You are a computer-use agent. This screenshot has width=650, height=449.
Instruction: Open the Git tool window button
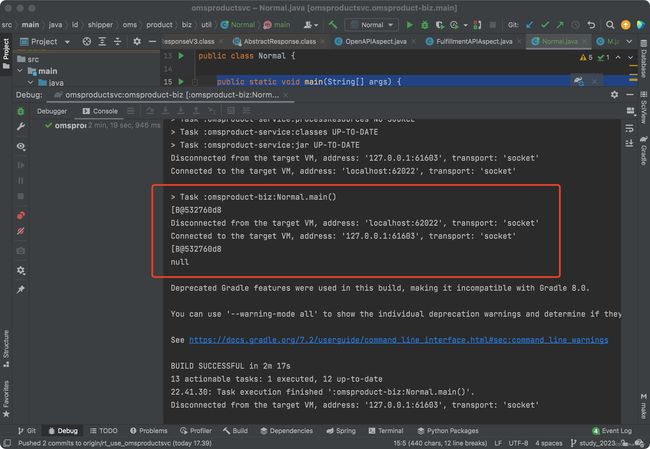[27, 431]
